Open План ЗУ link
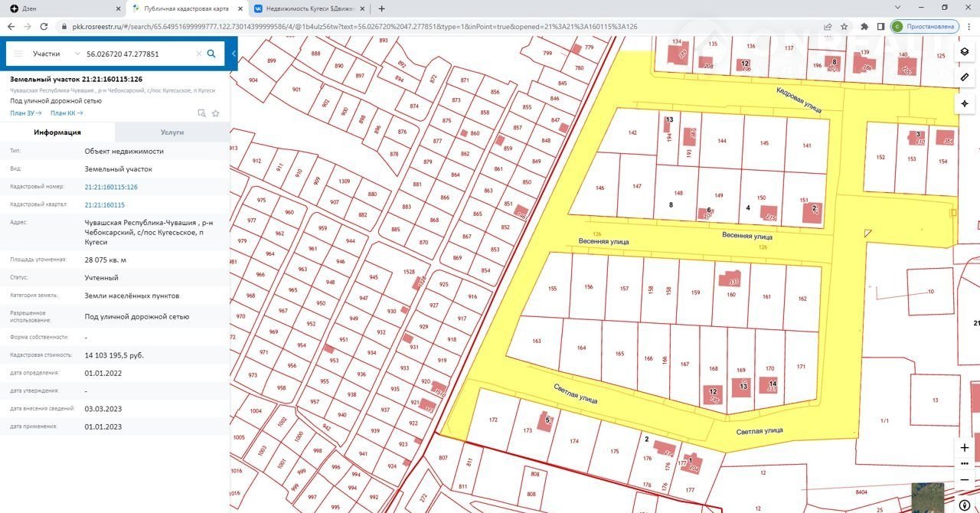 [24, 113]
